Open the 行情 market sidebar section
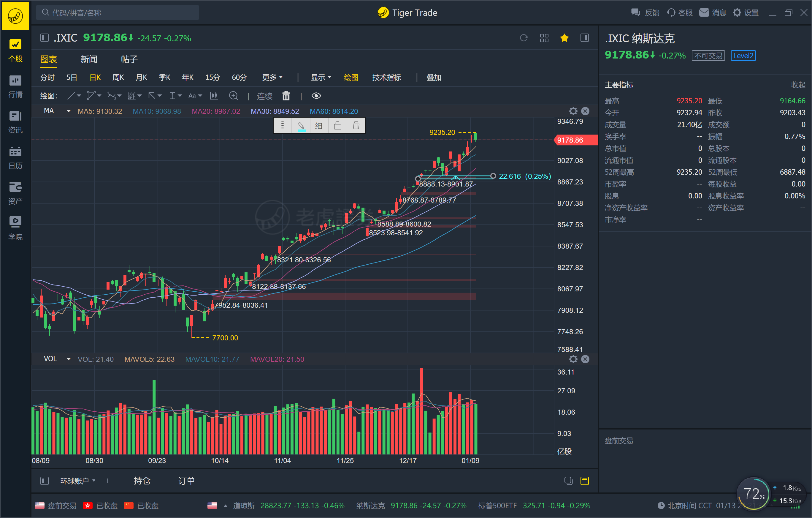The image size is (812, 518). 15,87
